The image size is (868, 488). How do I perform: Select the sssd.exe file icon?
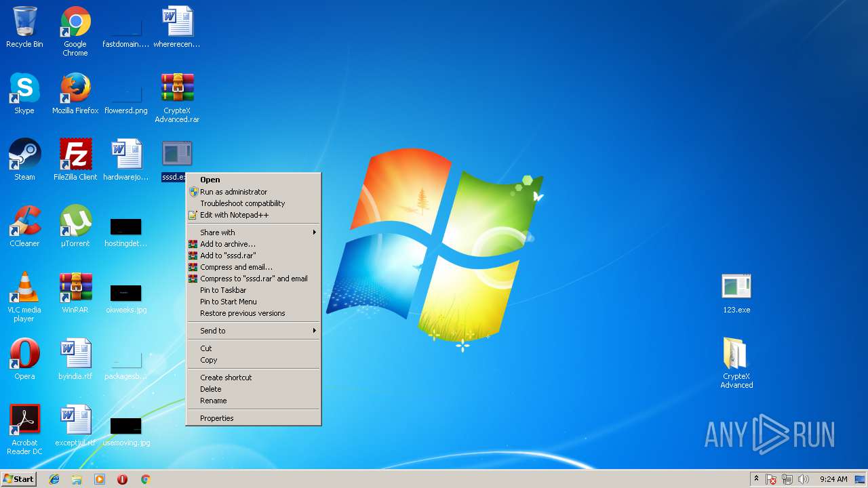pos(177,155)
